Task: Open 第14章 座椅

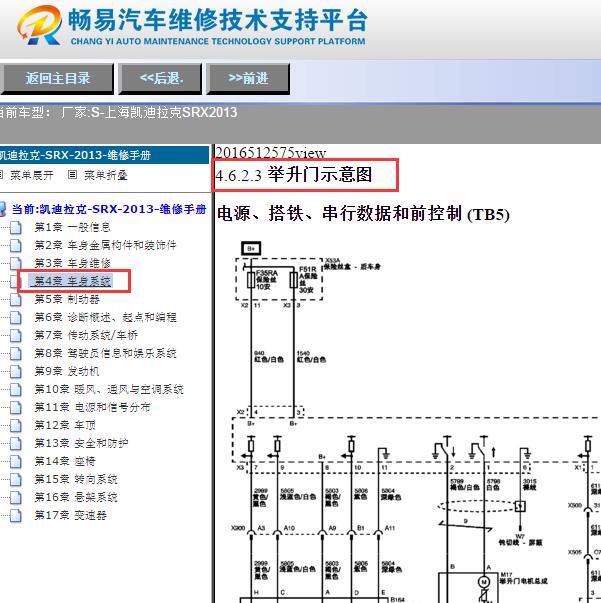Action: [x=65, y=461]
